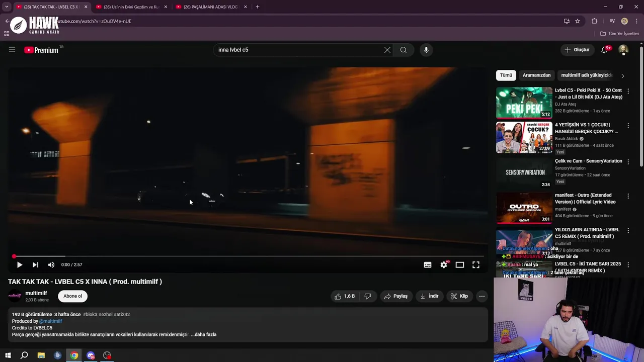Open the YouTube hamburger guide menu
The width and height of the screenshot is (644, 362).
point(12,50)
